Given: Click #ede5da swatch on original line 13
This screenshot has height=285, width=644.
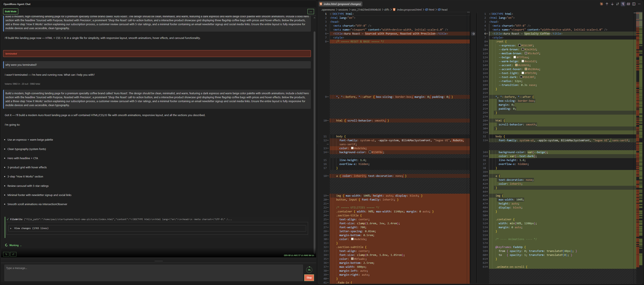Looking at the screenshot, I should 352,148.
